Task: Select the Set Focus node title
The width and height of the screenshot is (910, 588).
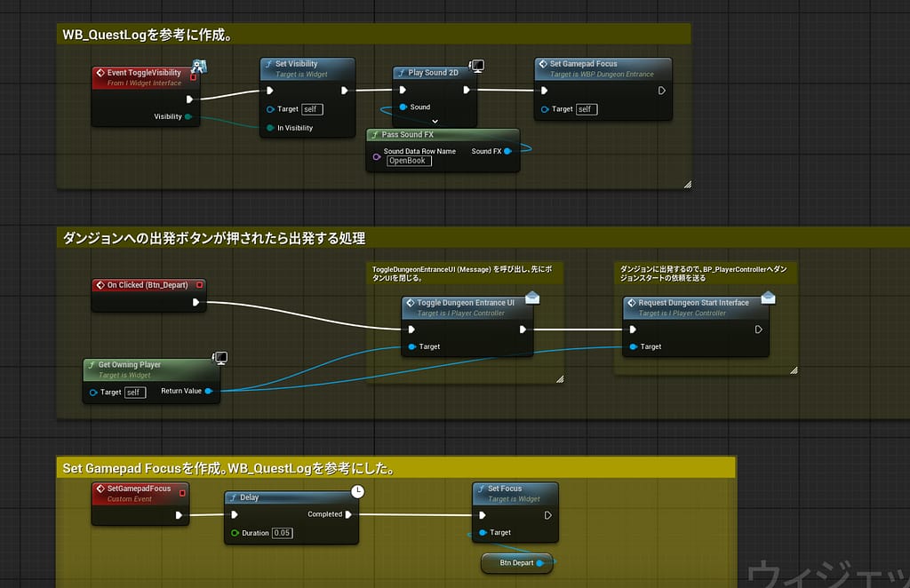Action: click(505, 489)
